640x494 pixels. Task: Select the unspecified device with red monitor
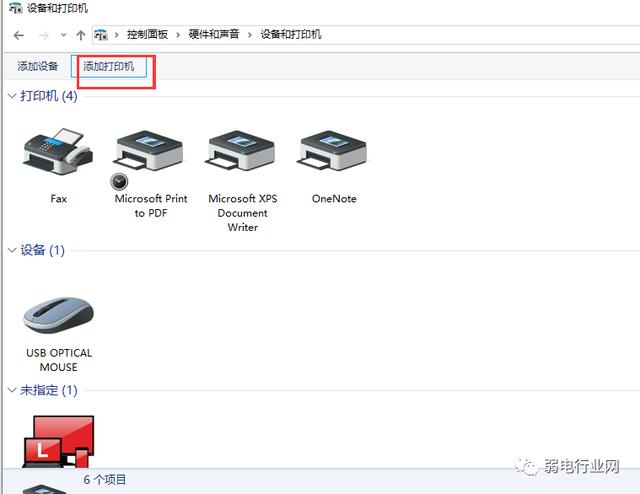pos(58,441)
